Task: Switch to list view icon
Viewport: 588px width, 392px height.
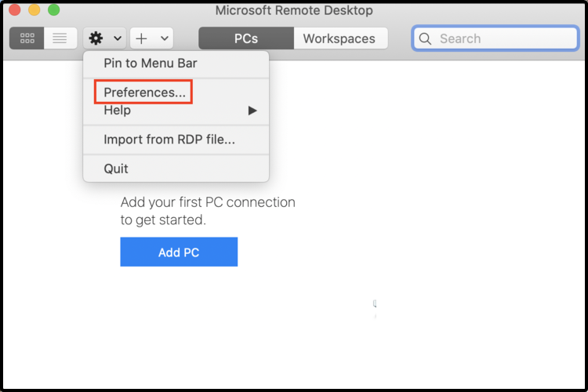Action: (x=60, y=38)
